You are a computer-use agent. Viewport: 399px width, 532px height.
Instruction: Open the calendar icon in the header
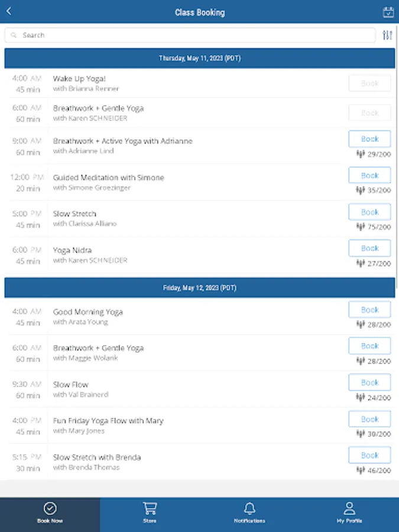click(388, 12)
